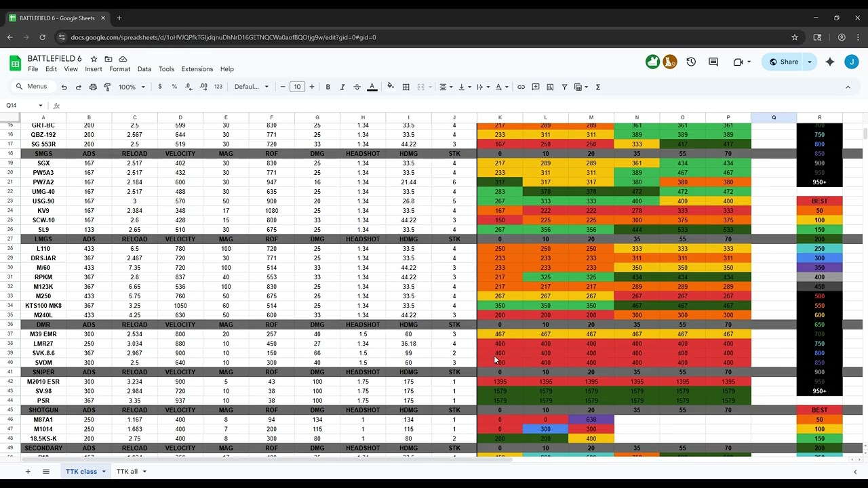This screenshot has width=868, height=488.
Task: Open the vertical align dropdown
Action: pos(464,87)
